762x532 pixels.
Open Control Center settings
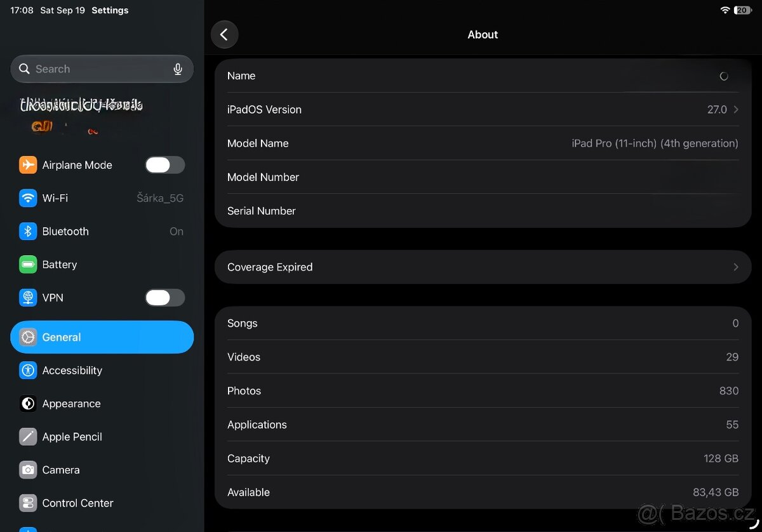click(x=102, y=503)
